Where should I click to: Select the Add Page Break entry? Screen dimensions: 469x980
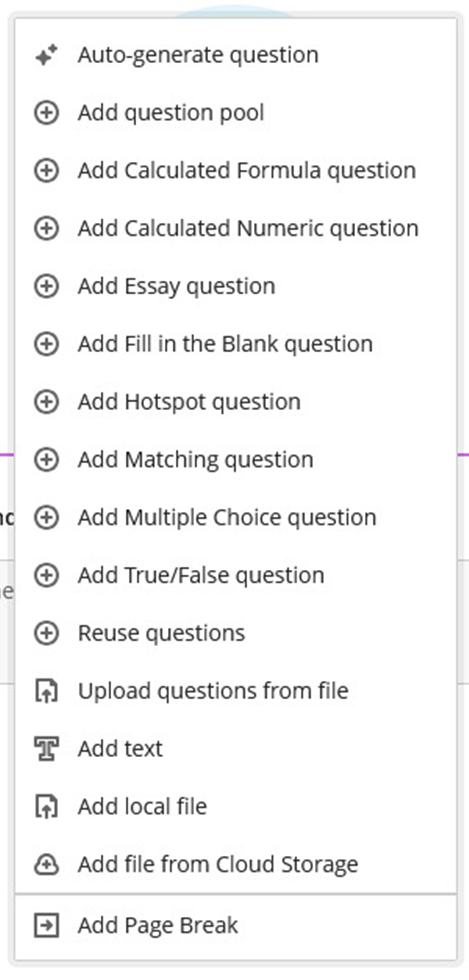tap(236, 926)
